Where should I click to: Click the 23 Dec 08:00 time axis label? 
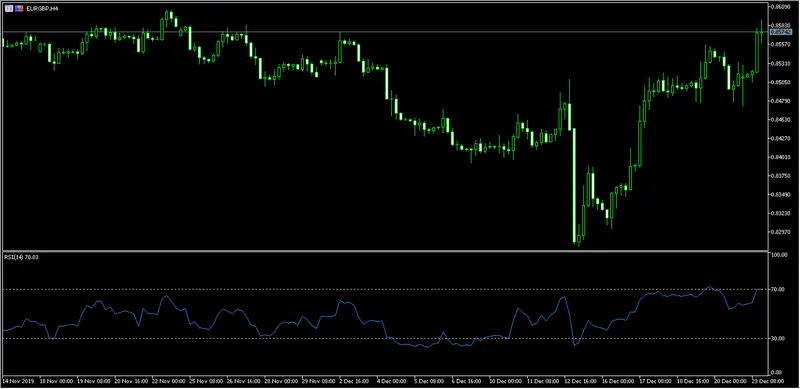[x=767, y=381]
